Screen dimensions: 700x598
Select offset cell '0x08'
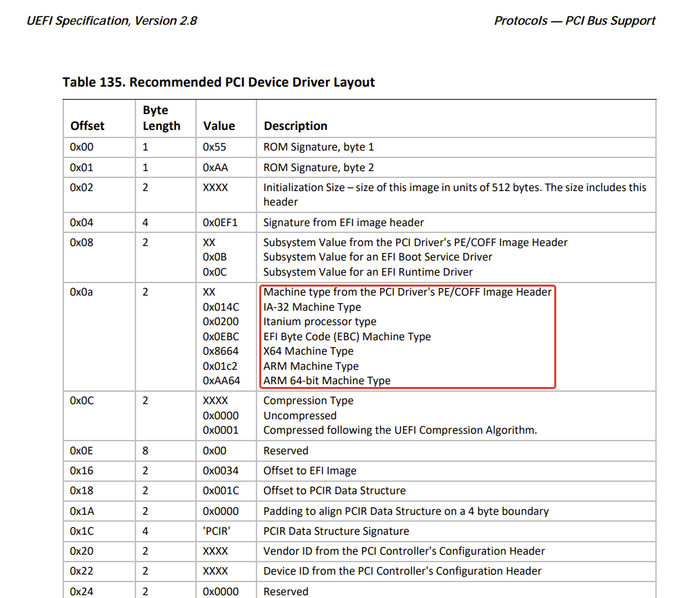click(x=82, y=243)
